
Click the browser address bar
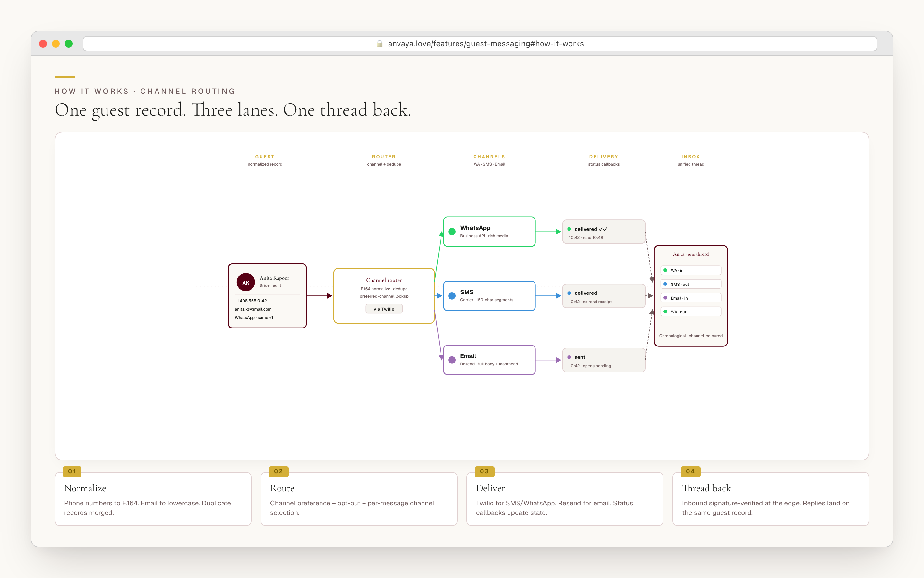480,44
